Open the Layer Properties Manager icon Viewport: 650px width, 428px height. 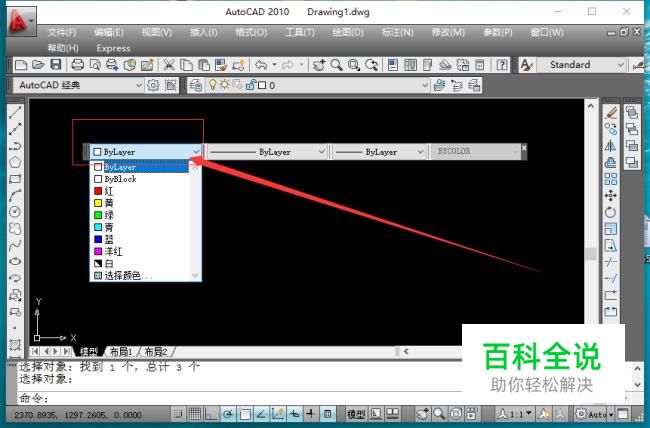click(196, 85)
